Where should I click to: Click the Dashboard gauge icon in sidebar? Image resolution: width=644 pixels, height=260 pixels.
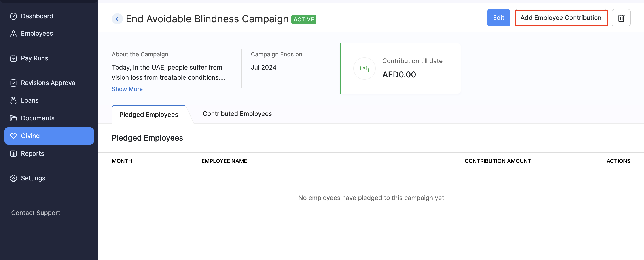pyautogui.click(x=13, y=16)
